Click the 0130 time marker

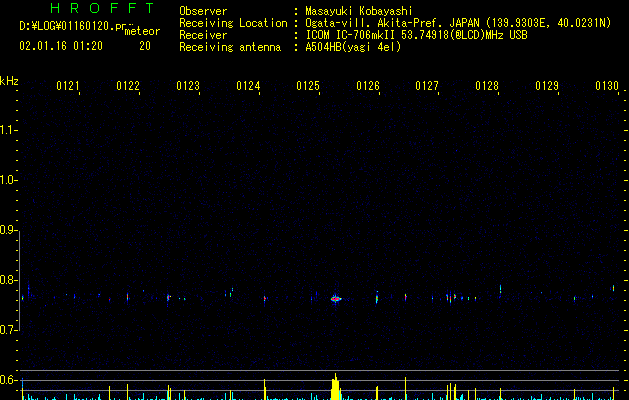point(607,86)
